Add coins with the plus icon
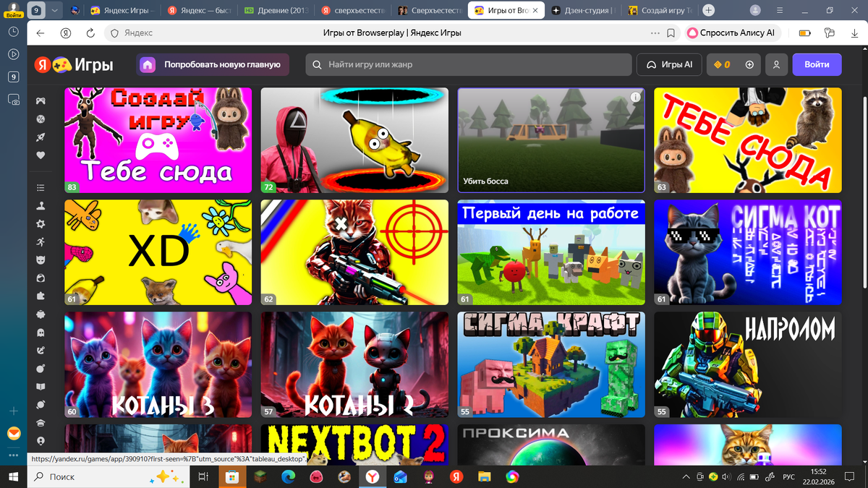The height and width of the screenshot is (488, 868). pos(749,64)
